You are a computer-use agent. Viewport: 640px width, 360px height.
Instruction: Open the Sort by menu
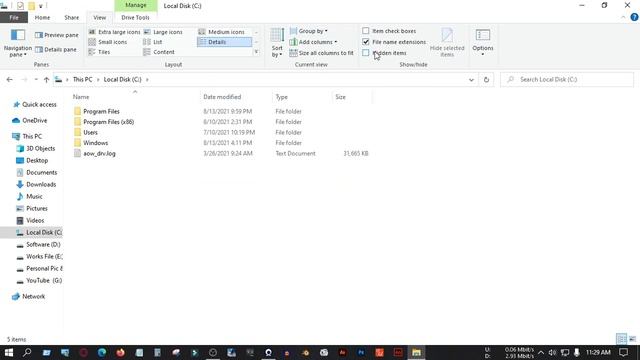tap(277, 42)
